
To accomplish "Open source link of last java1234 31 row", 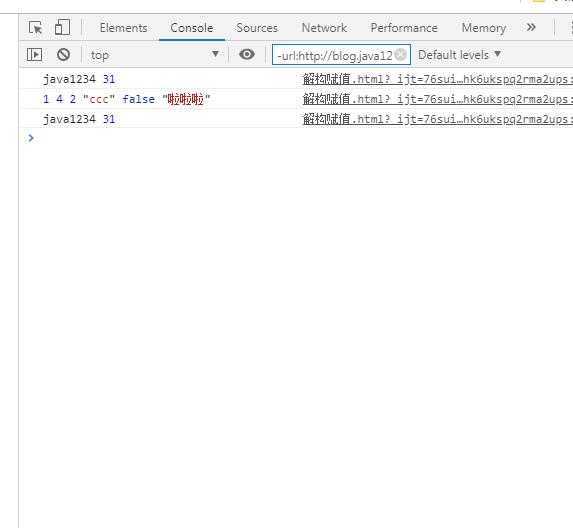I will [437, 119].
